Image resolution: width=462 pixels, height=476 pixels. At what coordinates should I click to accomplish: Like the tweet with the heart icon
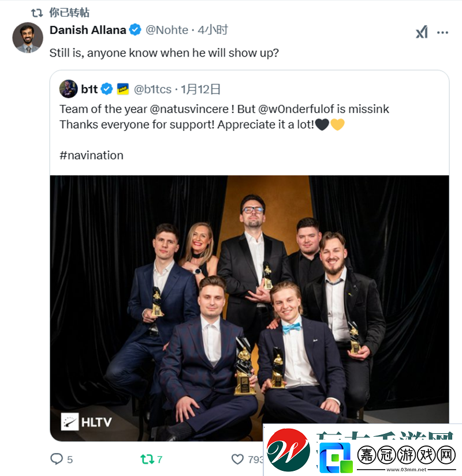(237, 459)
